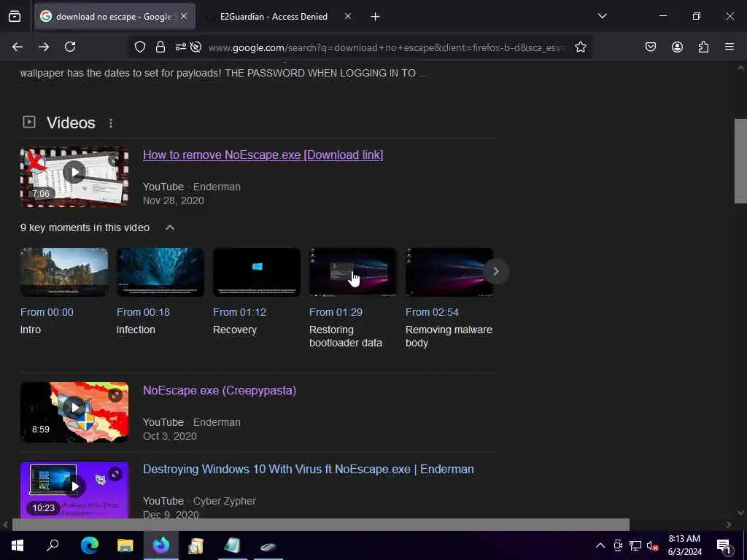The image size is (747, 560).
Task: Open the Restoring bootloader data key moment thumbnail
Action: pos(353,272)
